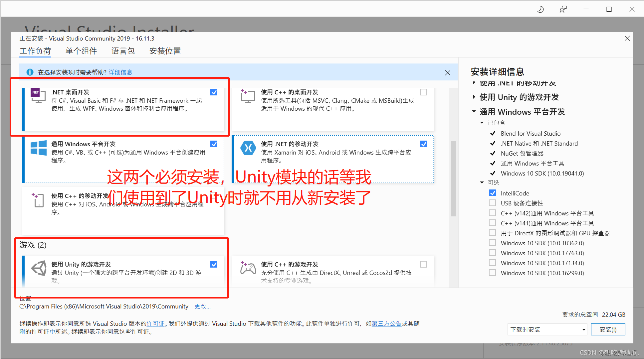Image resolution: width=644 pixels, height=359 pixels.
Task: Check Windows 10 SDK (10.0.17763.0)
Action: (493, 253)
